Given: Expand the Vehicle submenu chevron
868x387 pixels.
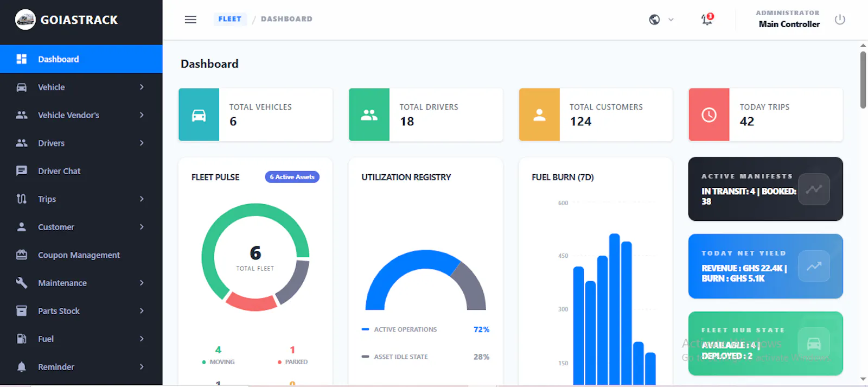Looking at the screenshot, I should tap(142, 87).
